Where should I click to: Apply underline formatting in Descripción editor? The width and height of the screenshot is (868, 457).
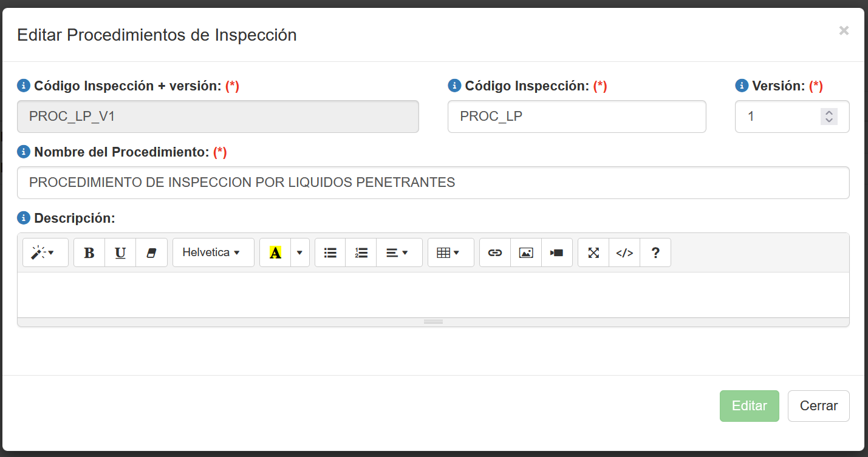[120, 252]
